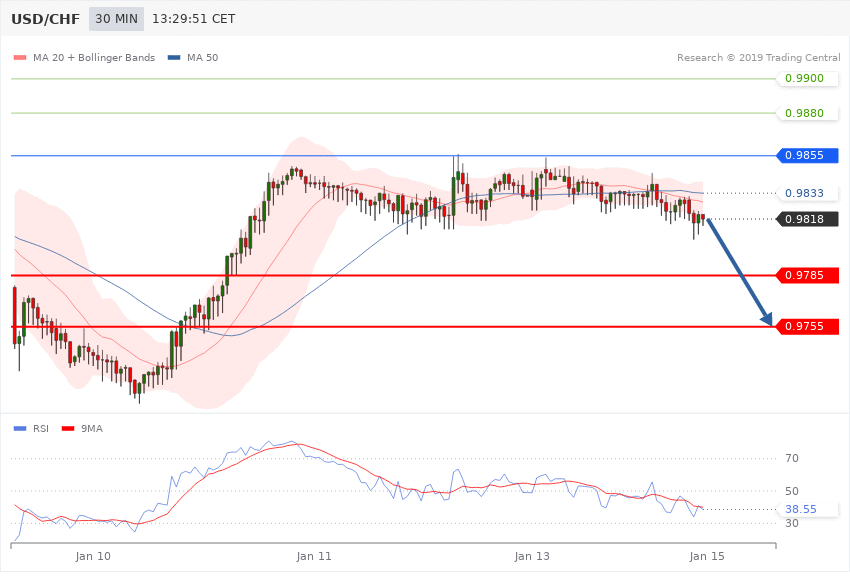Click the MA 20 + Bollinger Bands legend swatch
The image size is (850, 576).
(20, 57)
